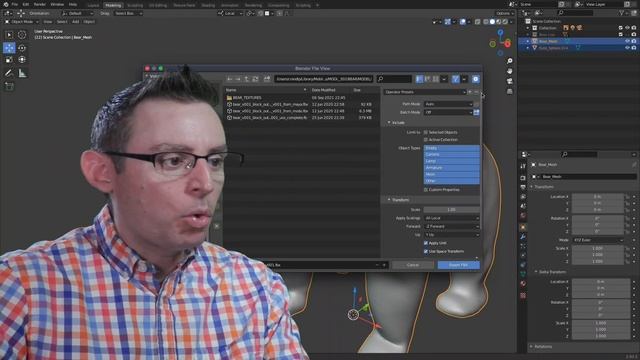Toggle the file browser options gear panel
The image size is (640, 360).
click(x=476, y=79)
